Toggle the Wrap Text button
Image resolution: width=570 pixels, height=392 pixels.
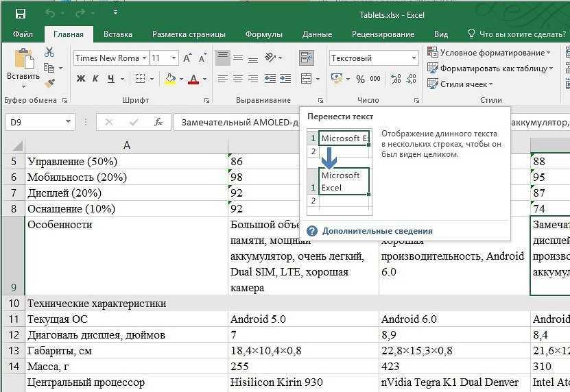(x=307, y=58)
